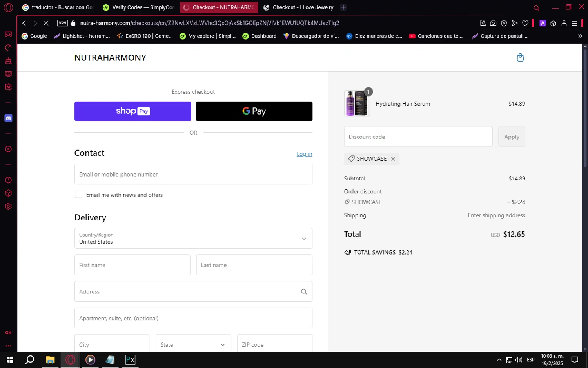Open sidebar settings gear icon

[8, 206]
